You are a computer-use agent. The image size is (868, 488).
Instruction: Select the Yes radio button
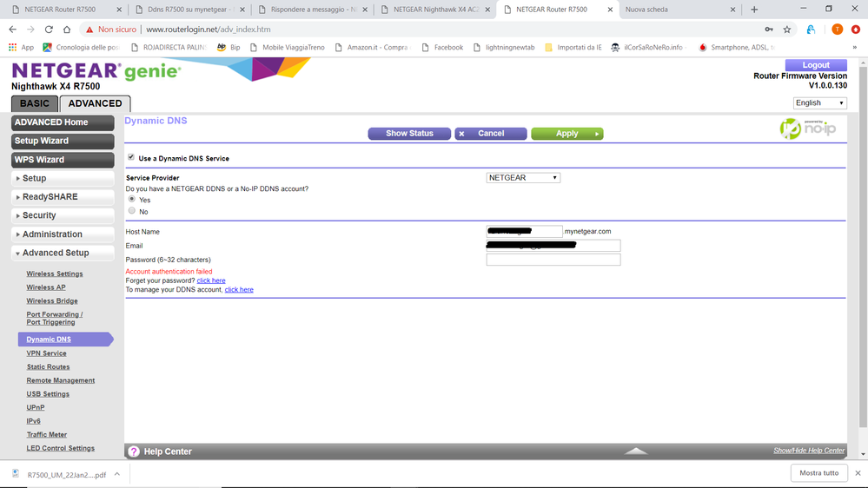point(132,199)
